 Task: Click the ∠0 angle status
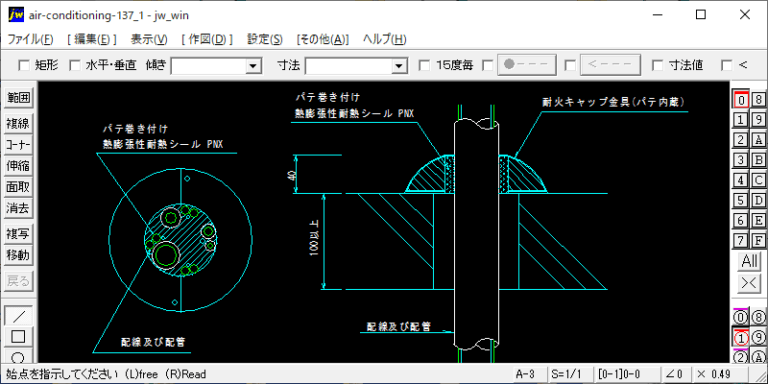(x=676, y=374)
